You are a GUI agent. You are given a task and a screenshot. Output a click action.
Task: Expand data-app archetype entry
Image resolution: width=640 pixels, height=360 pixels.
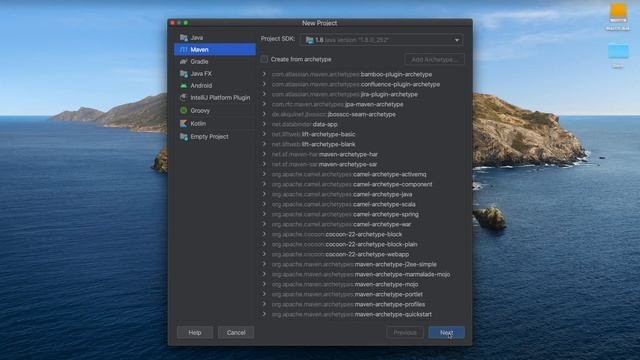point(264,124)
